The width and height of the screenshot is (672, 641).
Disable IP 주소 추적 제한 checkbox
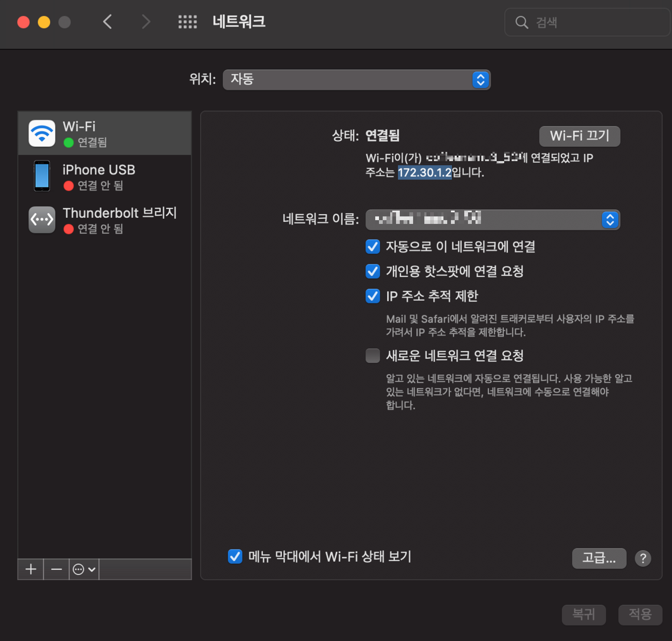pyautogui.click(x=372, y=296)
